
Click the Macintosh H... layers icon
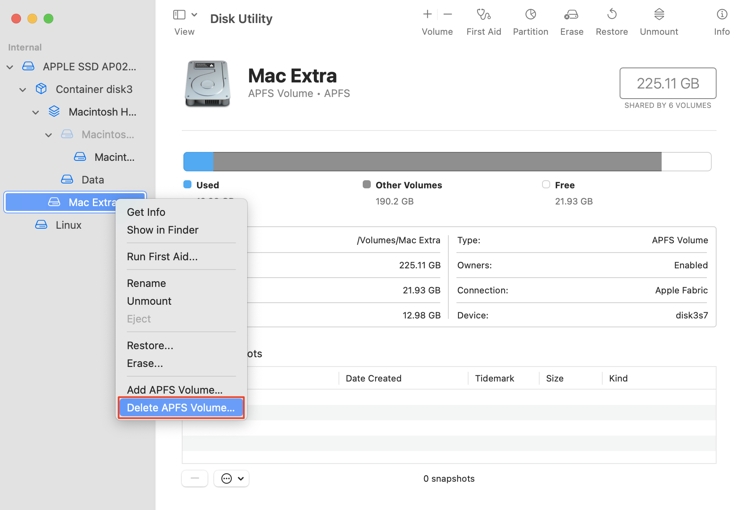(x=54, y=111)
